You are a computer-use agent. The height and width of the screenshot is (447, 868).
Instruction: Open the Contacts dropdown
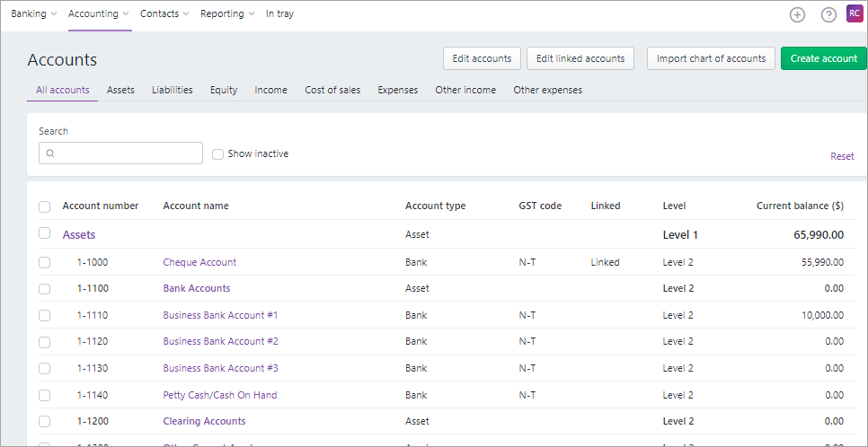[x=164, y=14]
